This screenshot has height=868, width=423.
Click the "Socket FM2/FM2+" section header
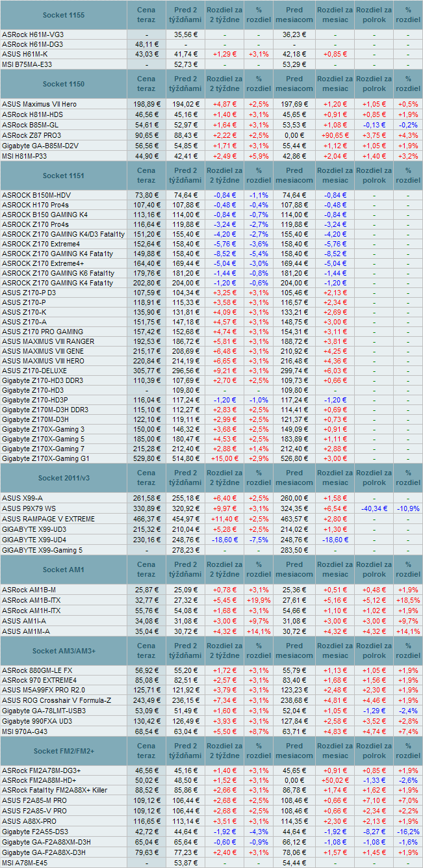pos(63,752)
